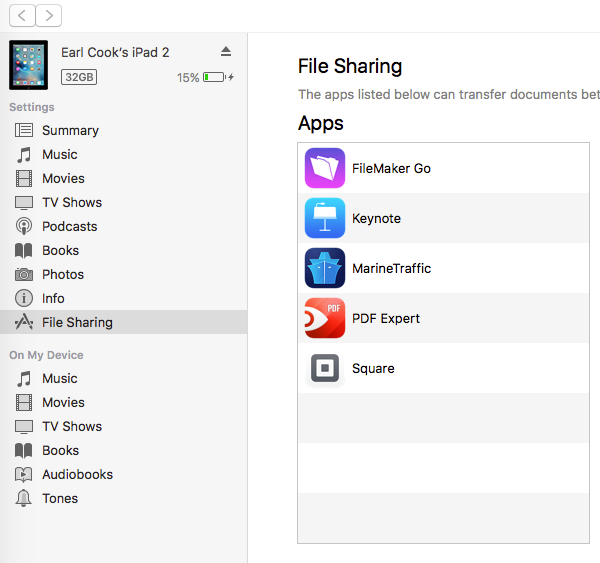This screenshot has width=600, height=563.
Task: Click the Movies icon under On My Device
Action: [24, 403]
